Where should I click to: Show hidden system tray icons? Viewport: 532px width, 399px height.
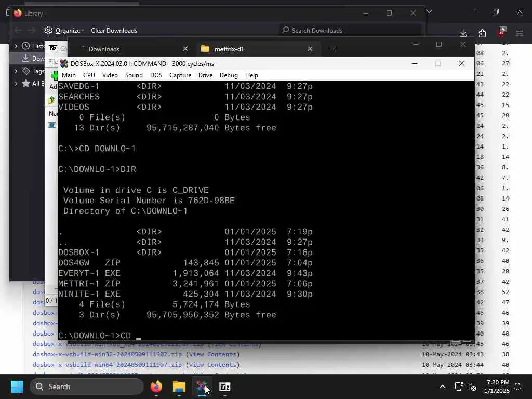(x=443, y=387)
